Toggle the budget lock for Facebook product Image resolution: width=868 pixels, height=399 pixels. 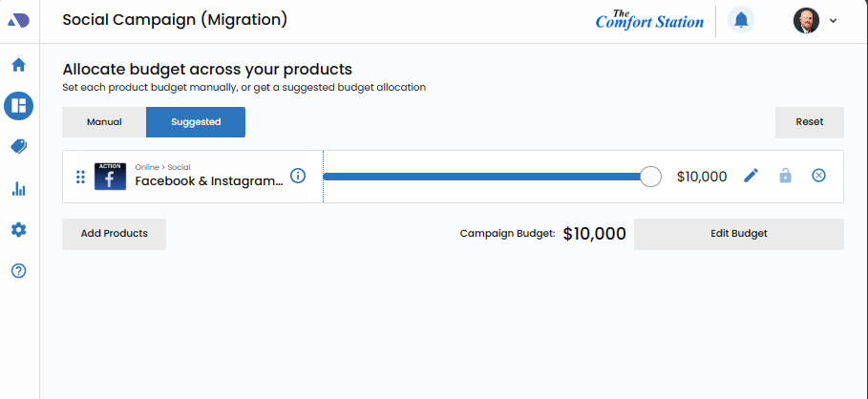pos(785,176)
